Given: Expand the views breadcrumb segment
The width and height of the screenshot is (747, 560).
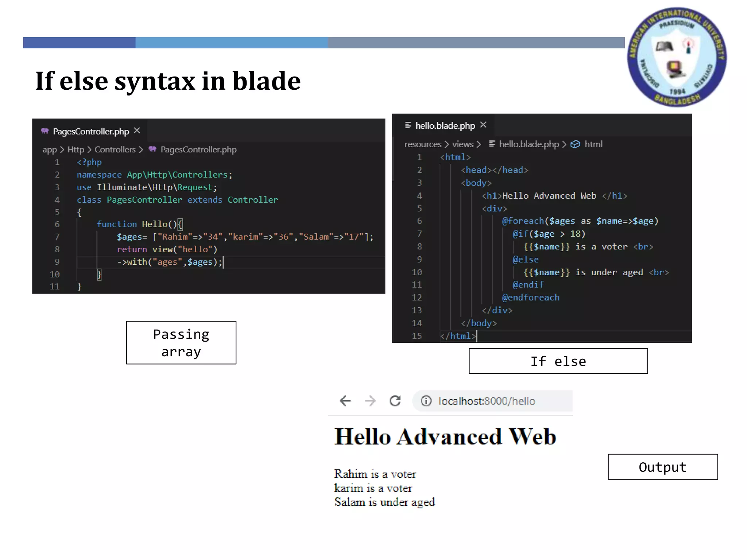Looking at the screenshot, I should (x=462, y=144).
